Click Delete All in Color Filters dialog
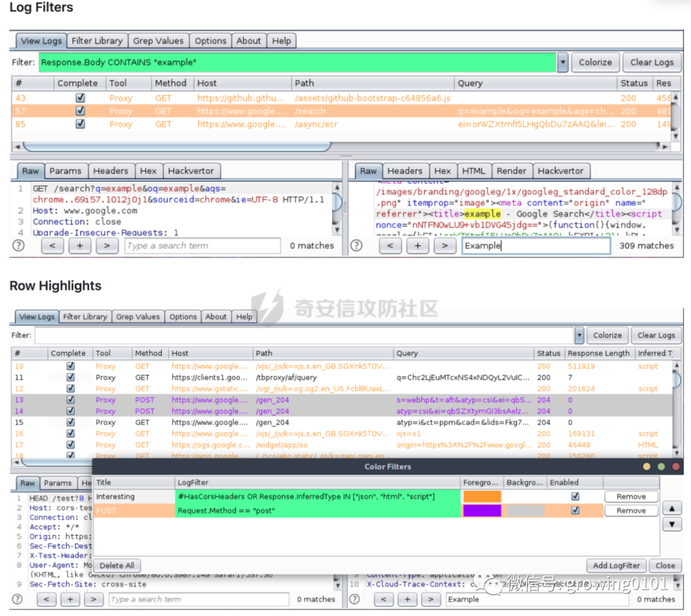 pos(117,565)
